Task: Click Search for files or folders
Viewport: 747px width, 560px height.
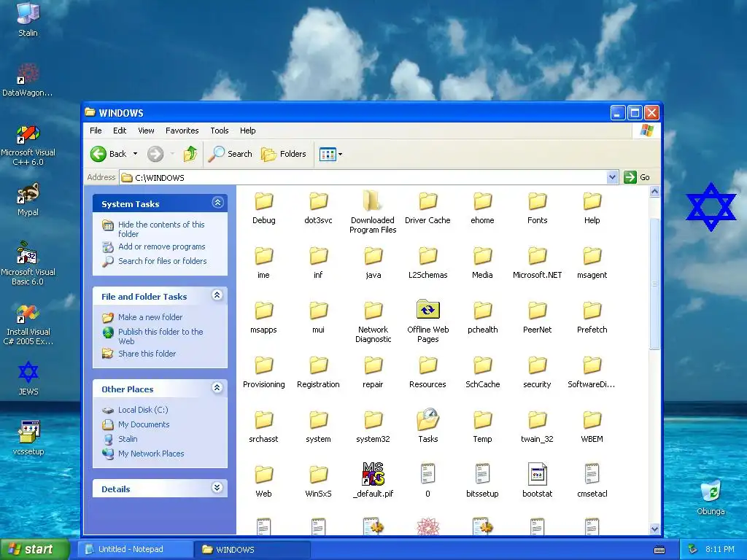Action: [x=163, y=261]
